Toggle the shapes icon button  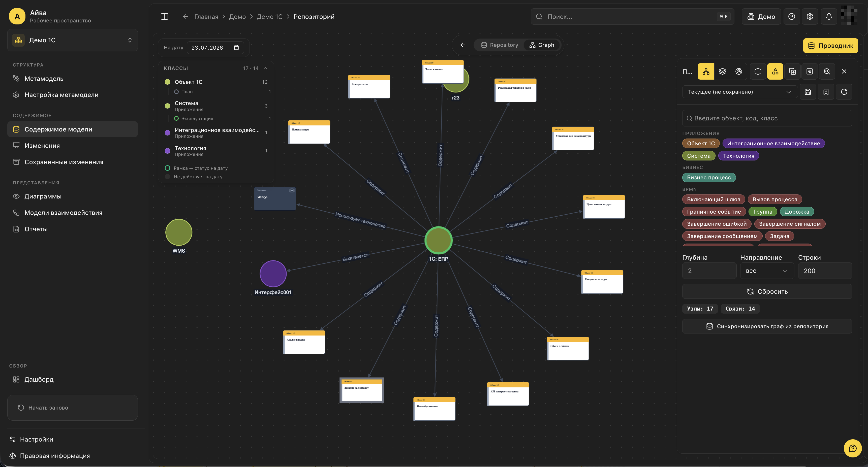pyautogui.click(x=775, y=71)
